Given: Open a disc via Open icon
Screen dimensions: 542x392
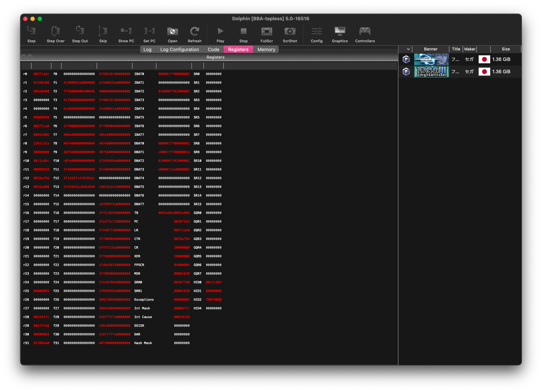Looking at the screenshot, I should click(172, 31).
